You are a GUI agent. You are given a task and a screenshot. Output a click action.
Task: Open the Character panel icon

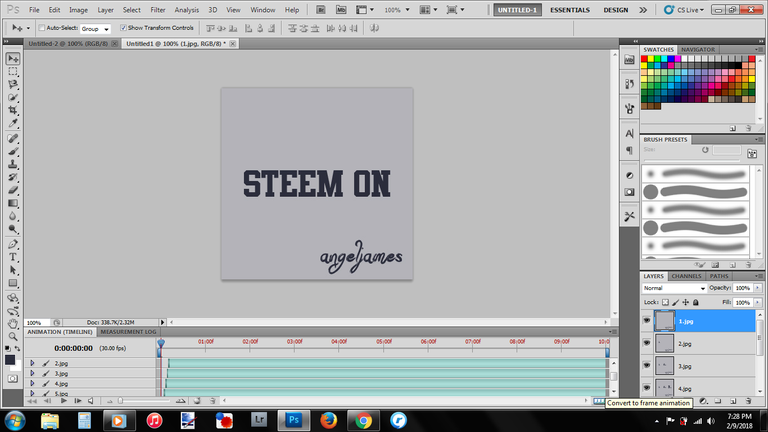click(629, 133)
